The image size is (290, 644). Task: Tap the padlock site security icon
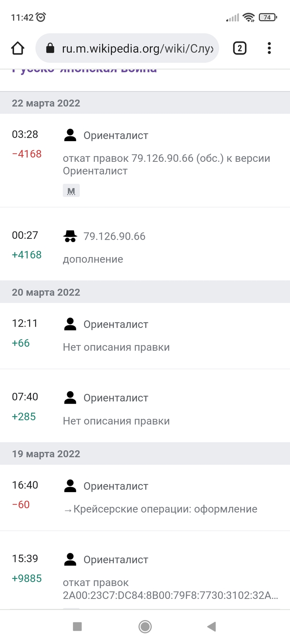click(x=50, y=48)
